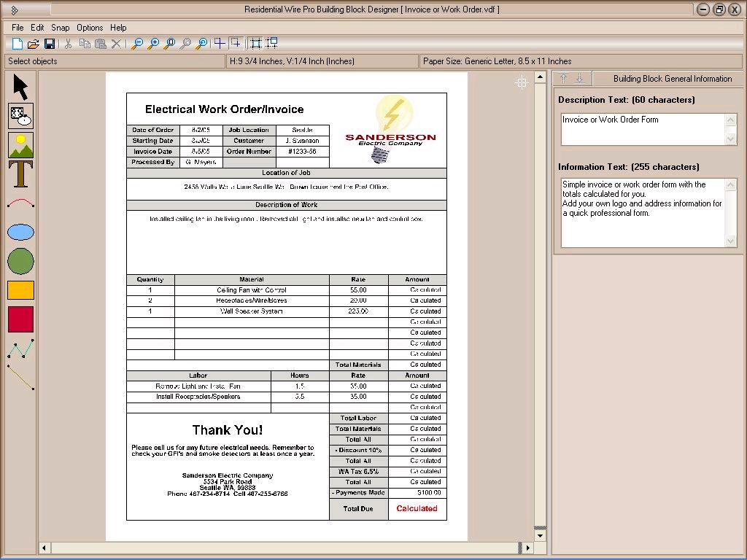Click the Description Text scroll down arrow
This screenshot has height=560, width=747.
pos(731,139)
